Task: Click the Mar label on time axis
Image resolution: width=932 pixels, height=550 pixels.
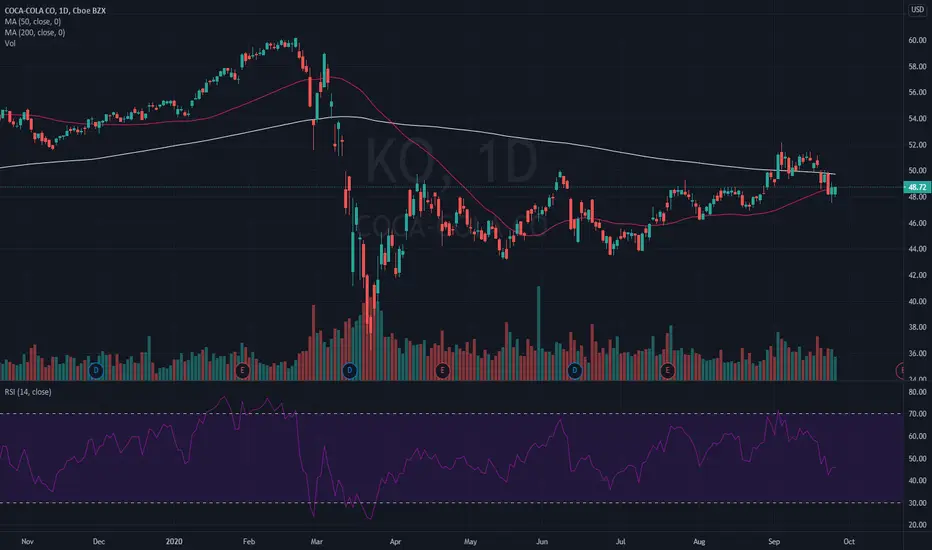Action: point(317,542)
